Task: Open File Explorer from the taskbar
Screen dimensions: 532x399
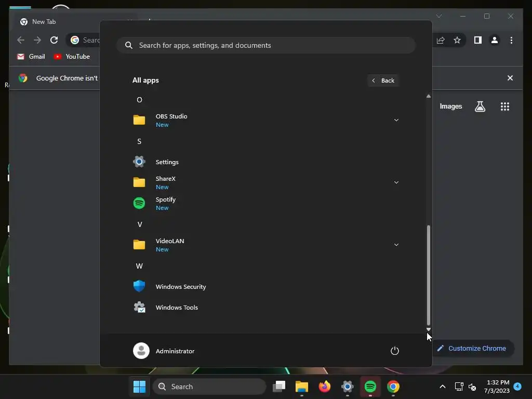Action: tap(302, 387)
